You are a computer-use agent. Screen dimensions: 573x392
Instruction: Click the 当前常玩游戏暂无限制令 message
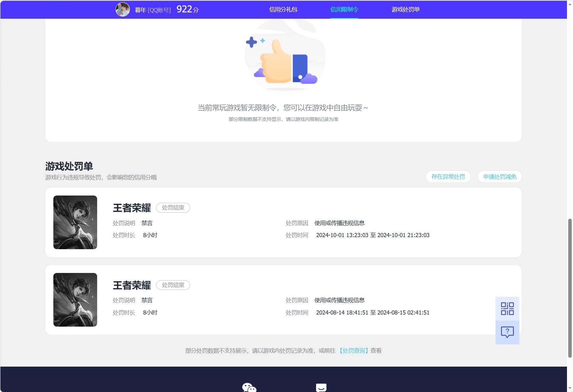[x=283, y=108]
